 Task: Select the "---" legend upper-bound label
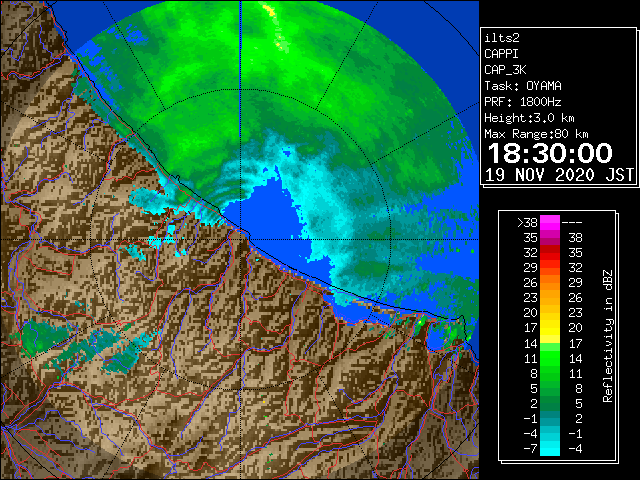point(572,222)
